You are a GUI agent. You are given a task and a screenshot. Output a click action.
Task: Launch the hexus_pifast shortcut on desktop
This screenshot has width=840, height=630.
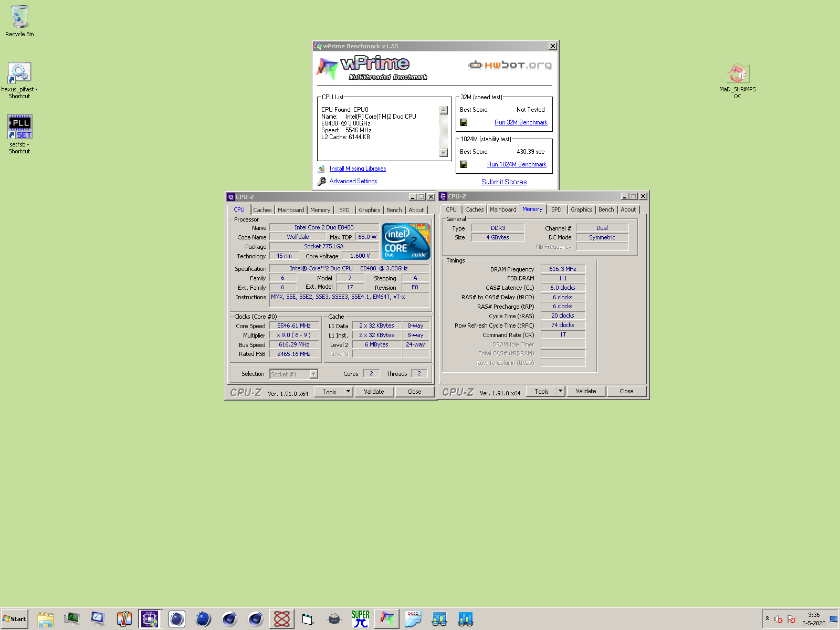19,80
